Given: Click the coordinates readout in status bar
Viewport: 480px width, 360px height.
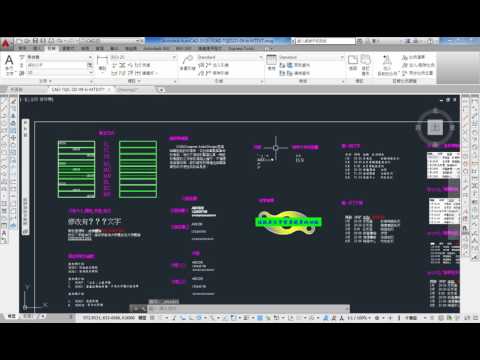Looking at the screenshot, I should [x=109, y=318].
